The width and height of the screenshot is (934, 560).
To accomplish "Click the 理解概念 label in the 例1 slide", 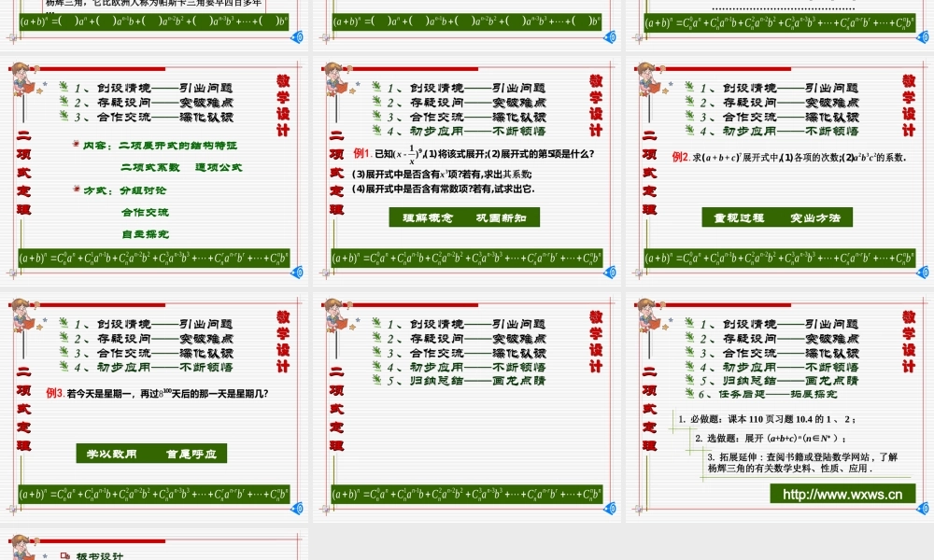I will (x=428, y=217).
